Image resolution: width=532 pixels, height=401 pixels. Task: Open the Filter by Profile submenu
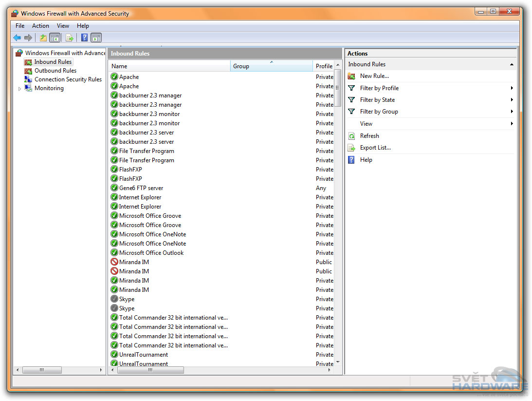tap(380, 88)
